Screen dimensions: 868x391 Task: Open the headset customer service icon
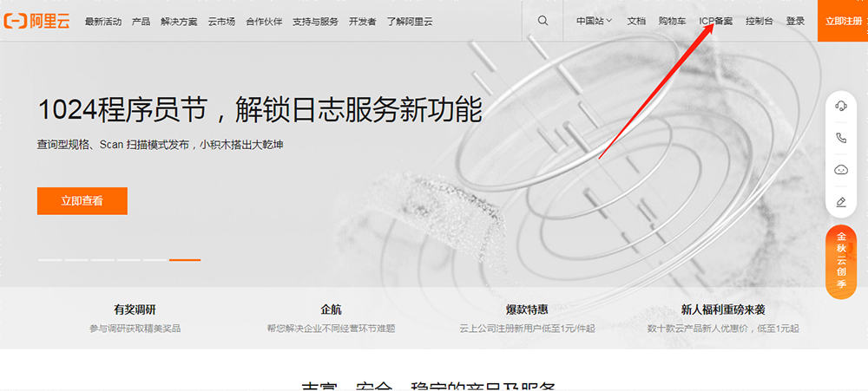840,106
